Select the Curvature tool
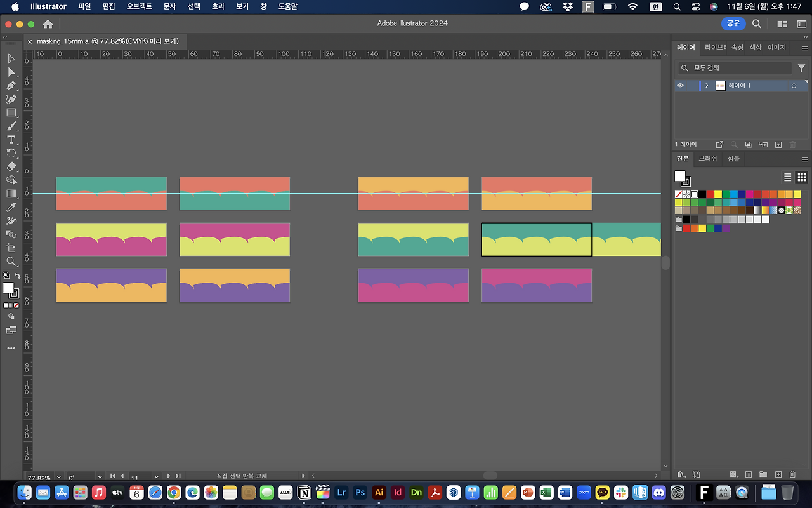Screen dimensions: 812x508 pos(11,99)
